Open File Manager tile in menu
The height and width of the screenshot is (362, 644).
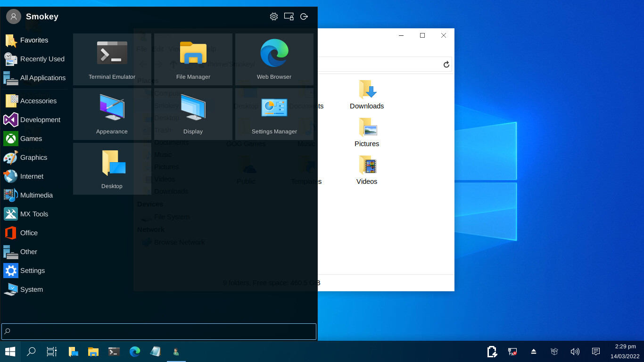[193, 59]
